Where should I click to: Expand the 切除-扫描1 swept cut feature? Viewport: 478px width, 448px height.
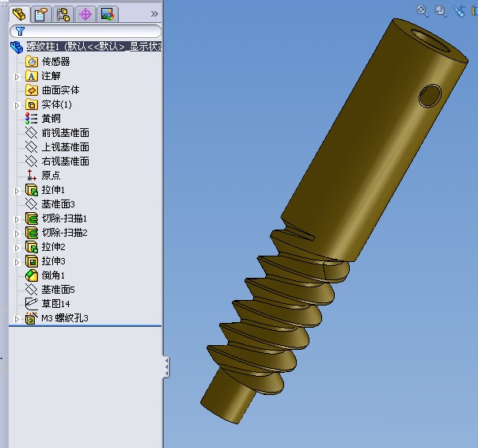[17, 219]
